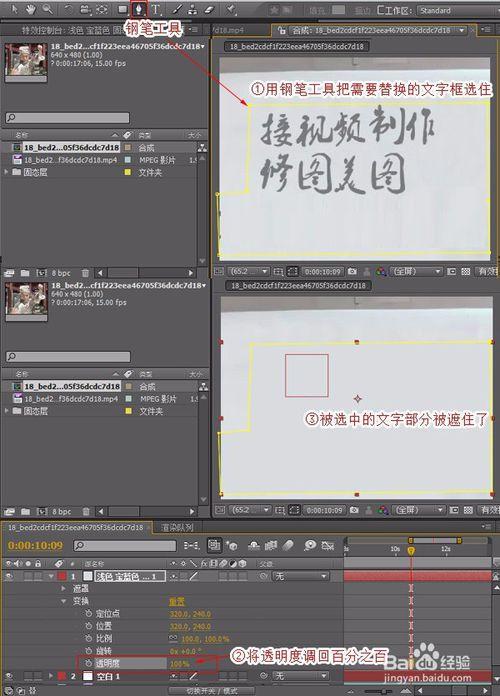Expand 固态层 folder in lower project panel

(6, 411)
